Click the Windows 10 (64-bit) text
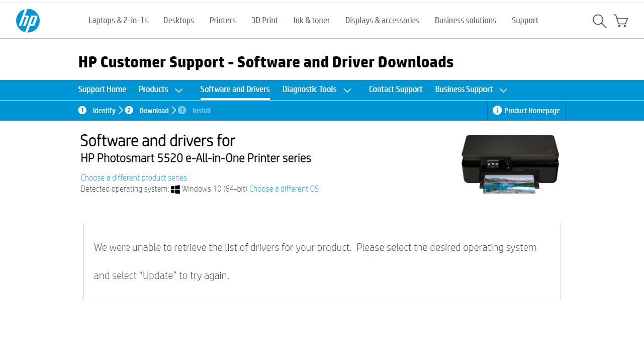Image resolution: width=644 pixels, height=357 pixels. 215,189
